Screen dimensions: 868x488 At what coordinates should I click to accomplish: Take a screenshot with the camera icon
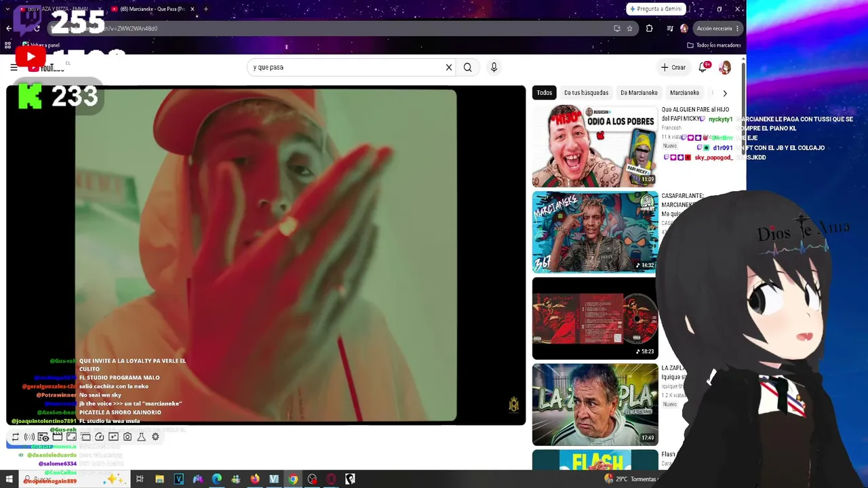coord(127,437)
